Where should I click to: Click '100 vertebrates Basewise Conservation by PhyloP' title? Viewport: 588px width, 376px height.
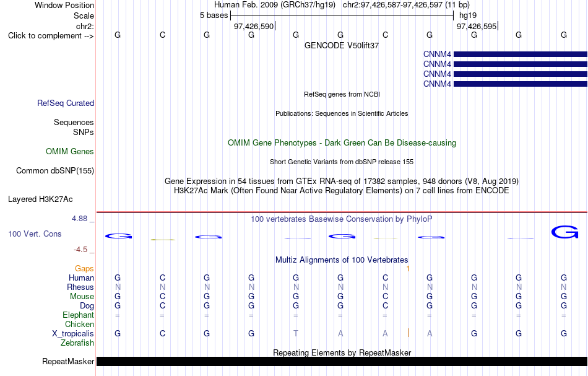pyautogui.click(x=342, y=219)
